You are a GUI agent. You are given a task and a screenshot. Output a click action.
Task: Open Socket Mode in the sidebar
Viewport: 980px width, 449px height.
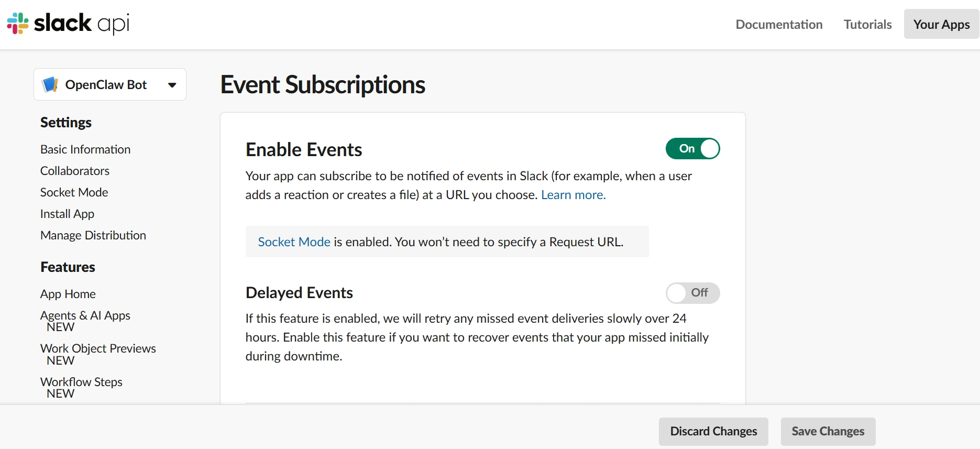click(74, 192)
